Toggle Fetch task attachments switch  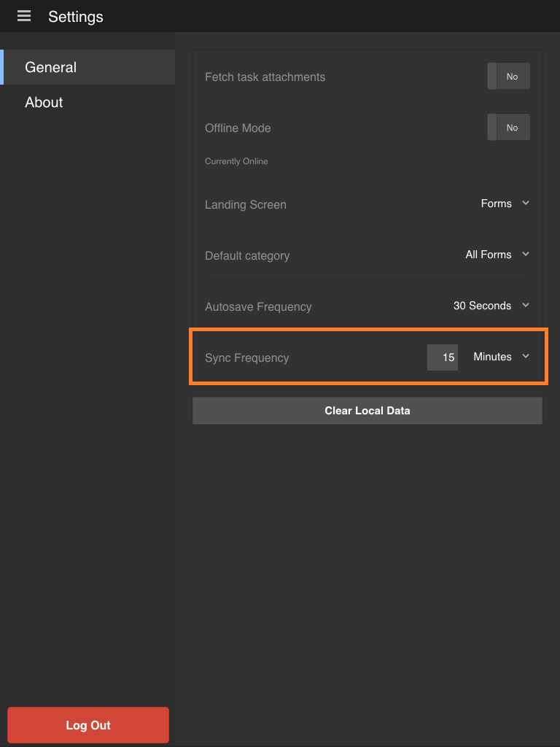508,76
